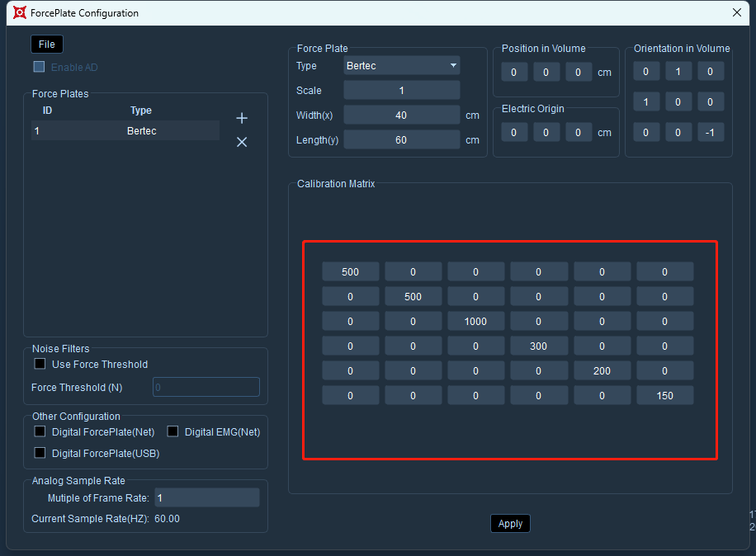Open the File menu
The height and width of the screenshot is (556, 756).
click(47, 45)
